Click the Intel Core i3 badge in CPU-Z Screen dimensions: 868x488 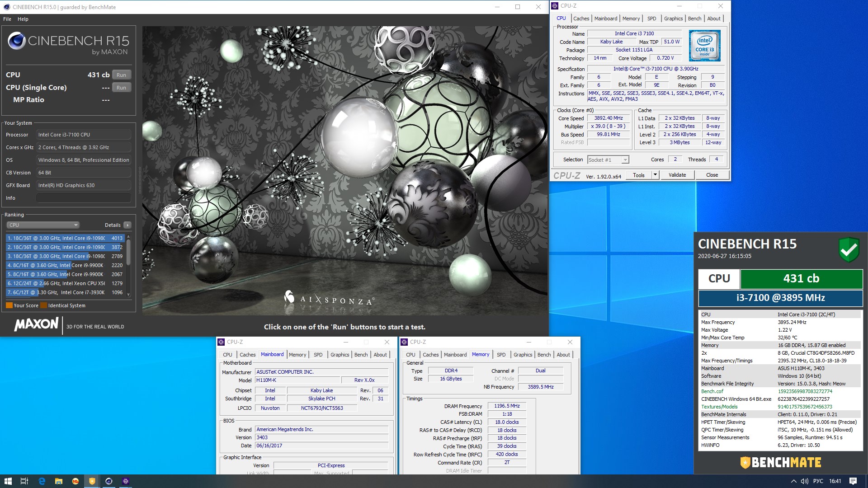704,46
